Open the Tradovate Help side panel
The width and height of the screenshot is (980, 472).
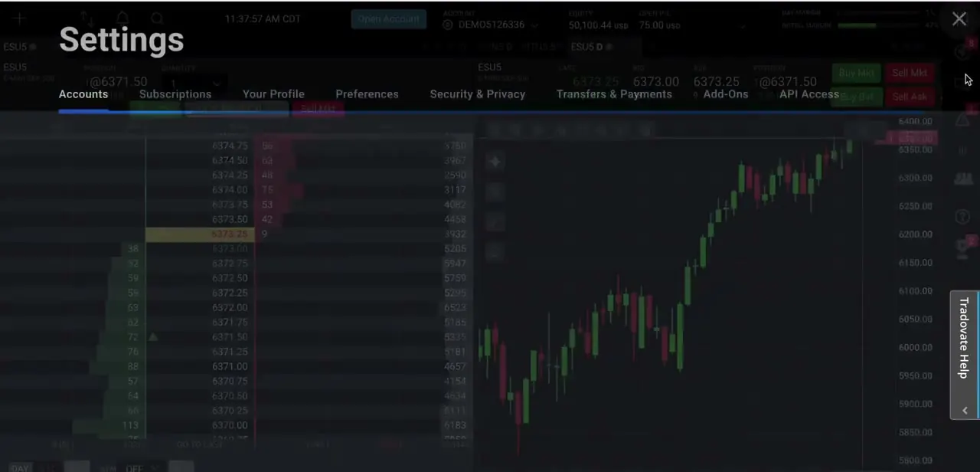point(964,338)
